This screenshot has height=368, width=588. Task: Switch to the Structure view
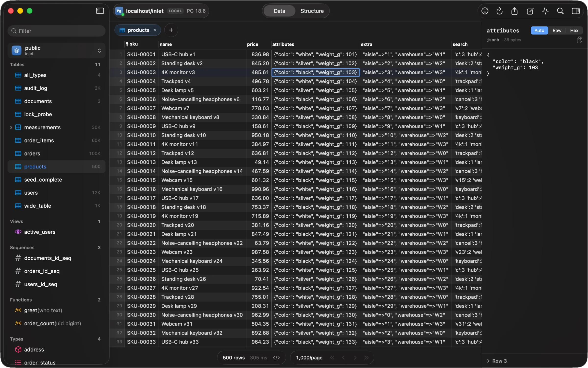[x=312, y=11]
